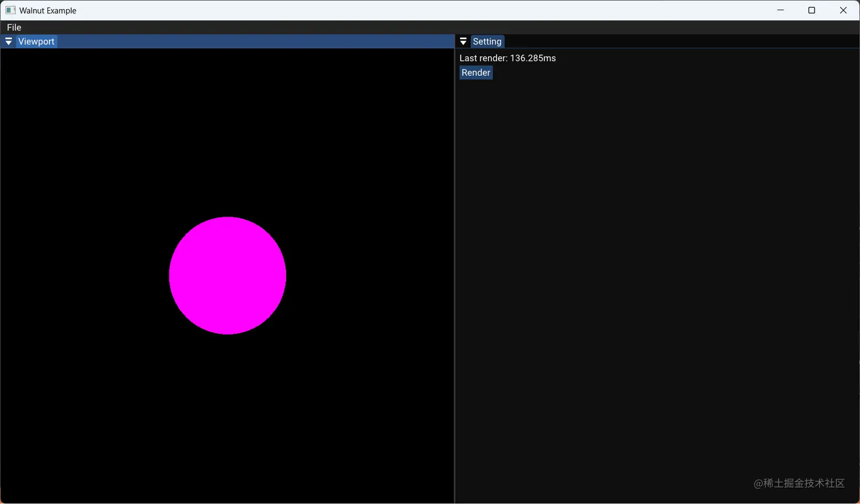
Task: Click the 'Walnut Example' window title
Action: [48, 10]
